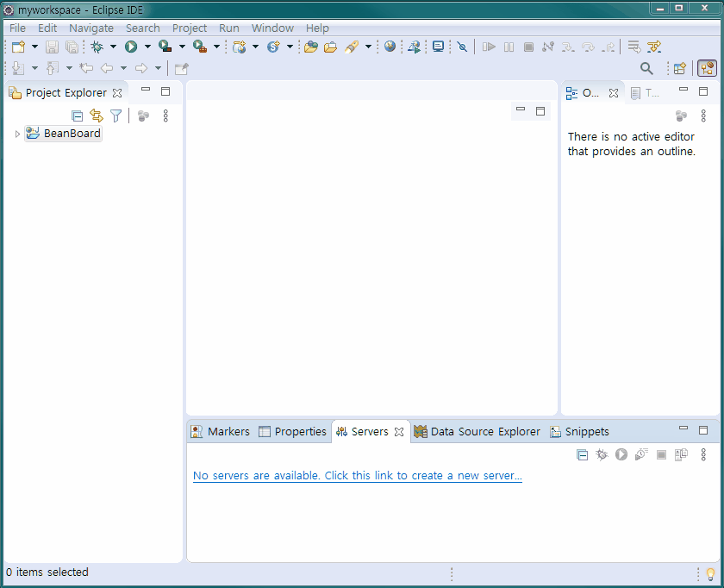
Task: Switch to the Snippets tab
Action: point(579,431)
